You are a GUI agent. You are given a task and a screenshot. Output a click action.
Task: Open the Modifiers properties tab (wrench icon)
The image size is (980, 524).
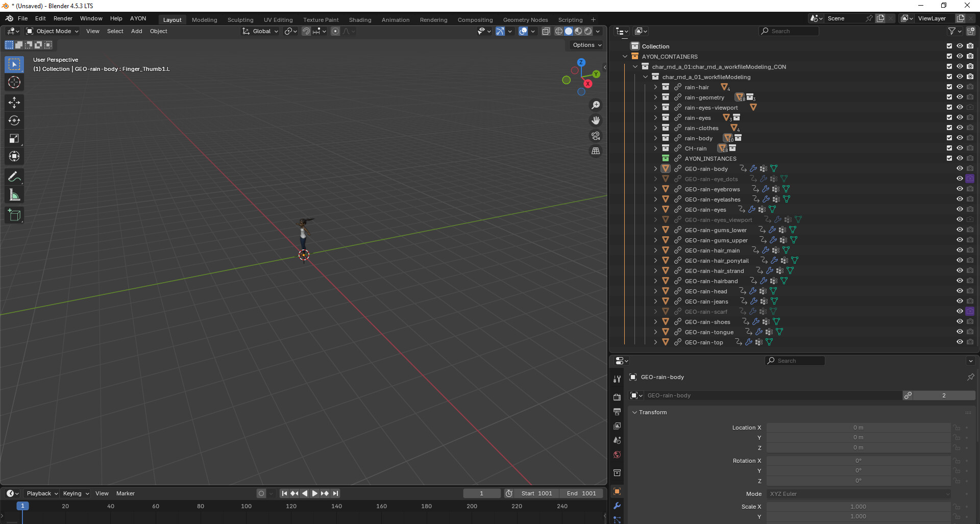pos(617,506)
